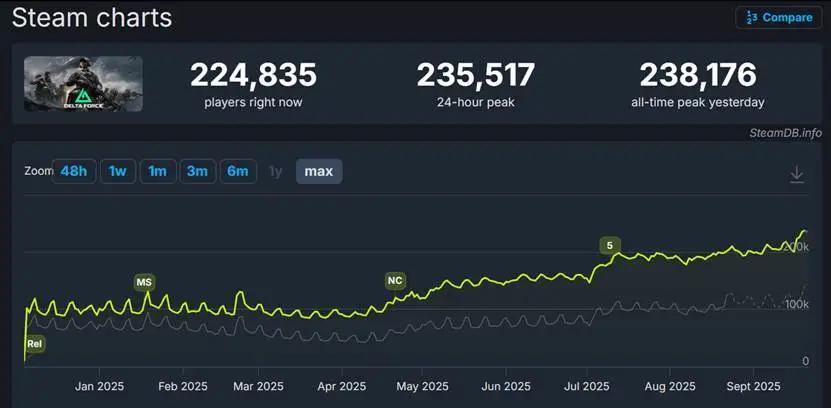This screenshot has height=408, width=831.
Task: Click the 224,835 players right now figure
Action: point(253,75)
